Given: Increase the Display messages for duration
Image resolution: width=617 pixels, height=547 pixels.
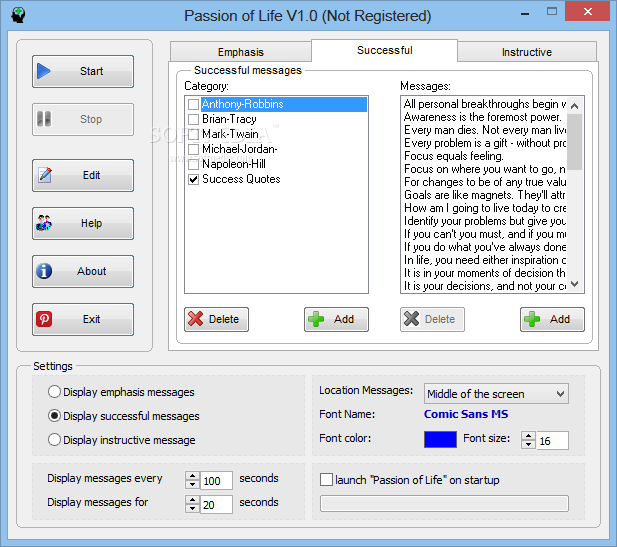Looking at the screenshot, I should click(192, 500).
